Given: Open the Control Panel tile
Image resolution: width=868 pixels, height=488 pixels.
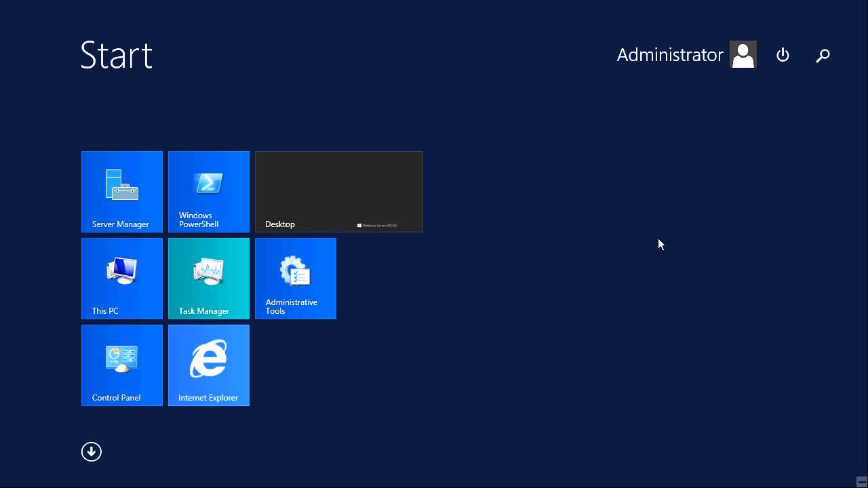Looking at the screenshot, I should 122,365.
